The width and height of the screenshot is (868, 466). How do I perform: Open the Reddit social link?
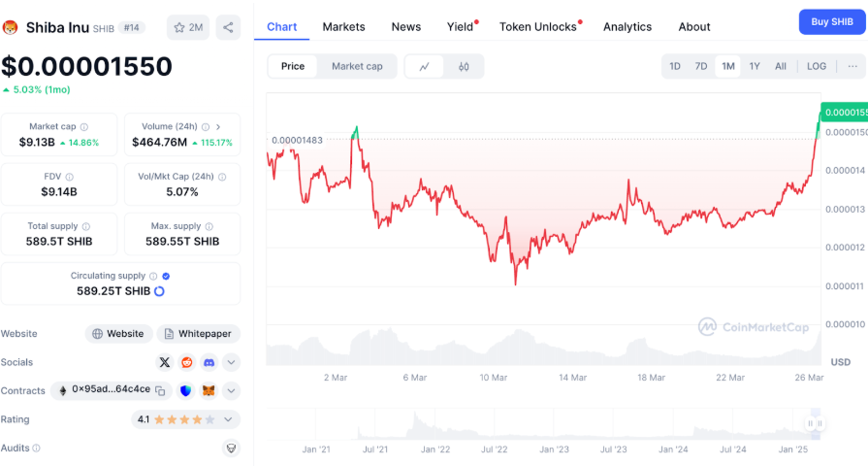tap(186, 362)
